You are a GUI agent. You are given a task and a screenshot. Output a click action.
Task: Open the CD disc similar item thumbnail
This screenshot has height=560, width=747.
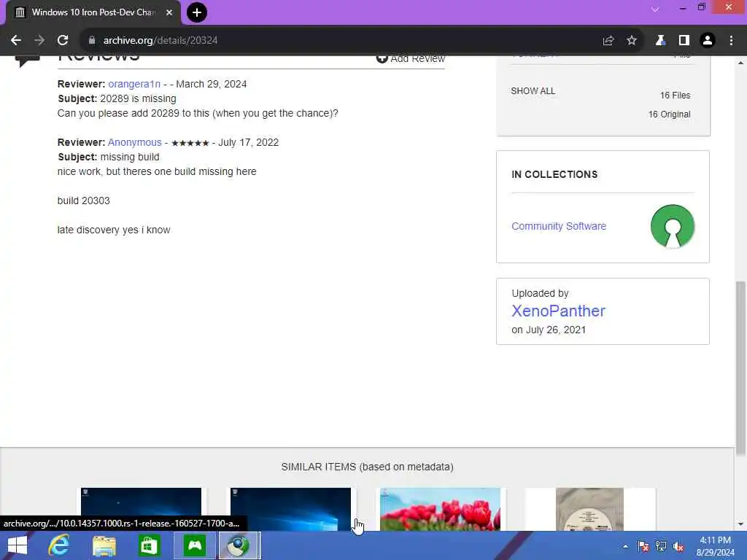[x=589, y=508]
